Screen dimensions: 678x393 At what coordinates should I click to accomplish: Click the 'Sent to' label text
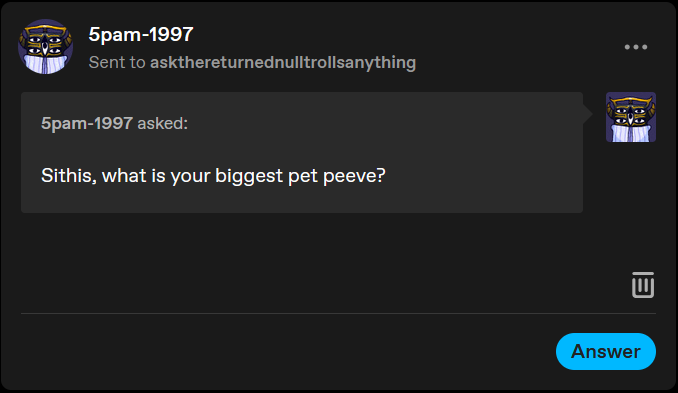pos(117,62)
